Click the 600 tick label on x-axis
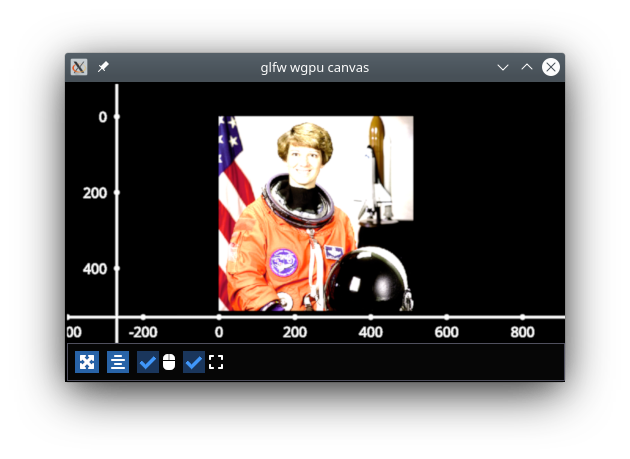The image size is (630, 459). click(x=446, y=332)
